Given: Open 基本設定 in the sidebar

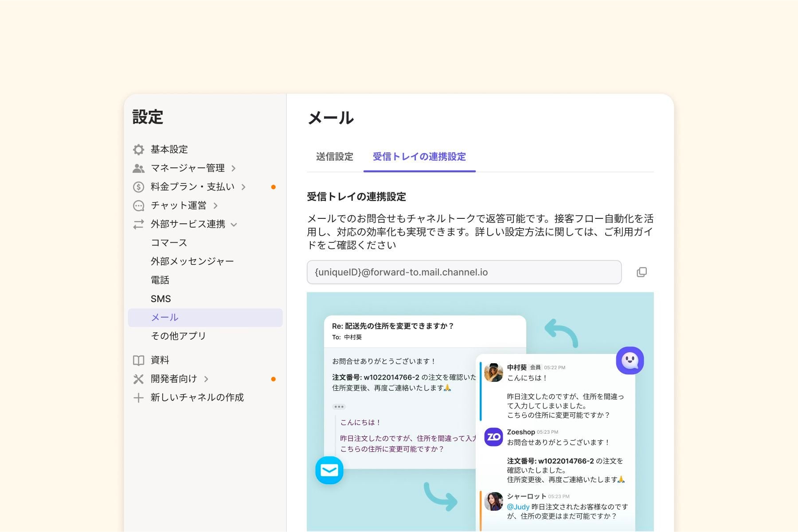Looking at the screenshot, I should [x=169, y=150].
